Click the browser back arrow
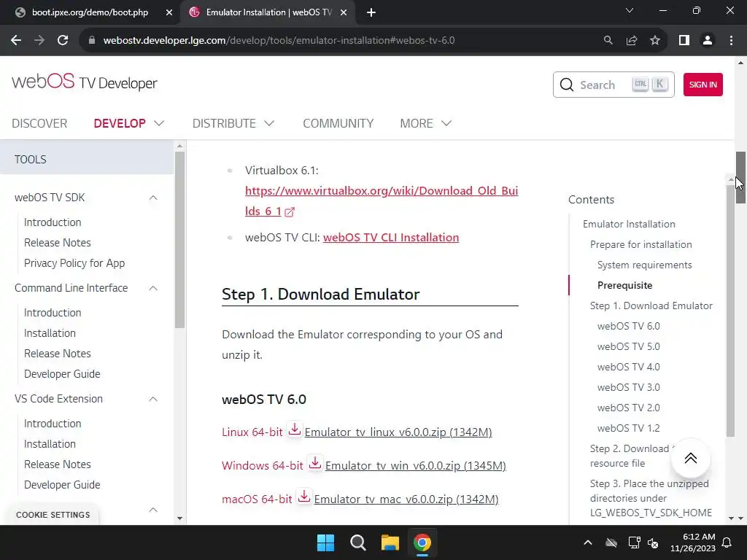Screen dimensions: 747x560 tap(16, 41)
